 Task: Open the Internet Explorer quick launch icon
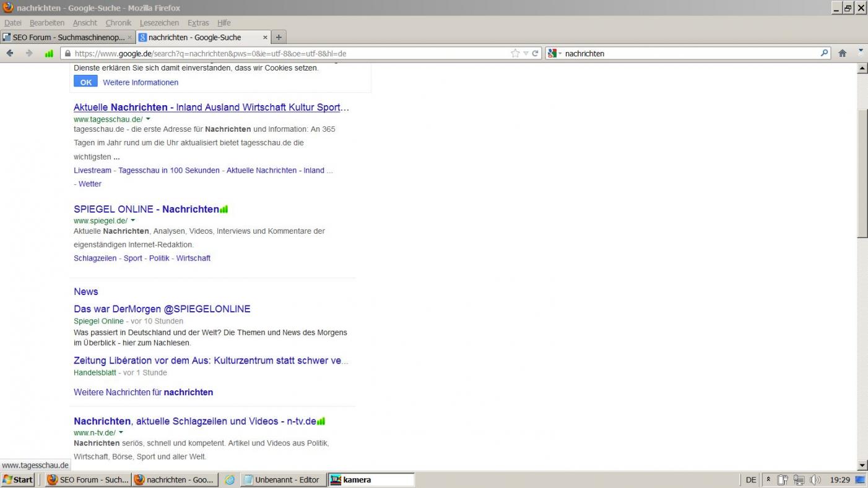click(x=229, y=479)
